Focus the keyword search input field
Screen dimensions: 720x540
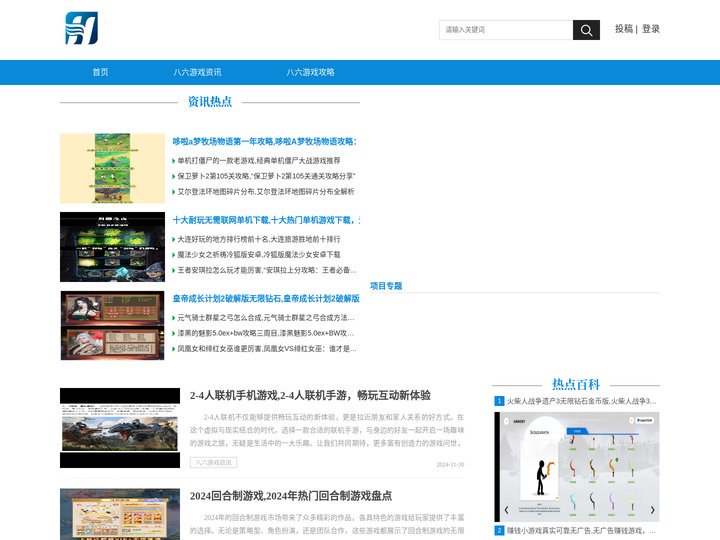[506, 30]
